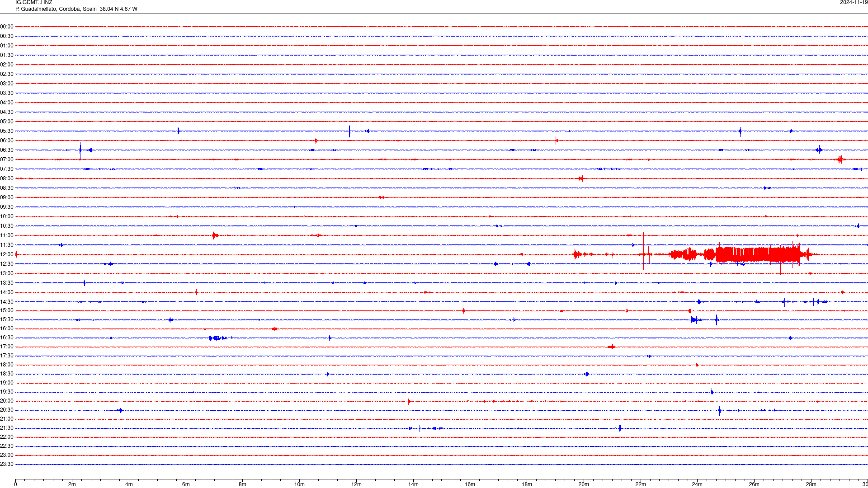Select the 23:30 time row label
Screen dimensions: 868x488
coord(7,464)
